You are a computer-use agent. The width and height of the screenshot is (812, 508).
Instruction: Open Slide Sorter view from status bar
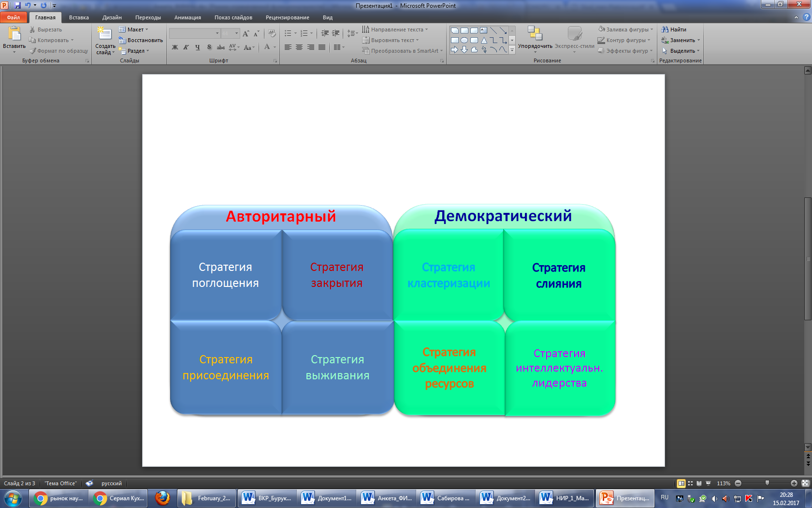tap(690, 483)
